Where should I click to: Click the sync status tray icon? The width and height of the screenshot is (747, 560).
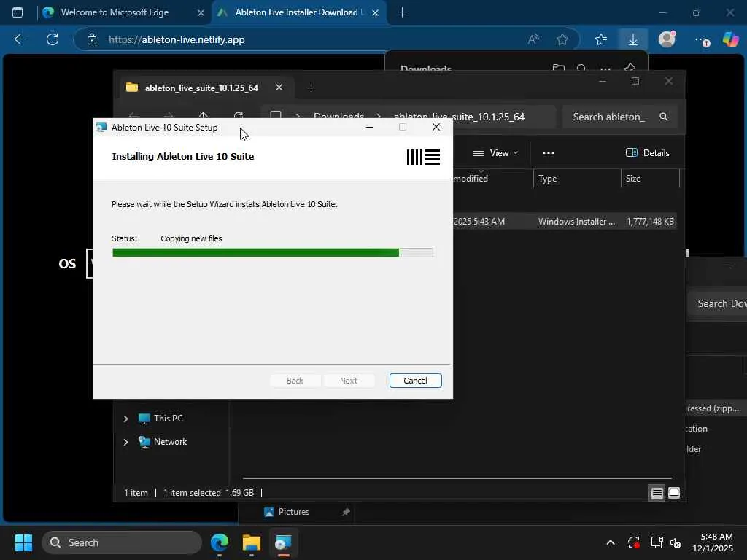point(634,542)
